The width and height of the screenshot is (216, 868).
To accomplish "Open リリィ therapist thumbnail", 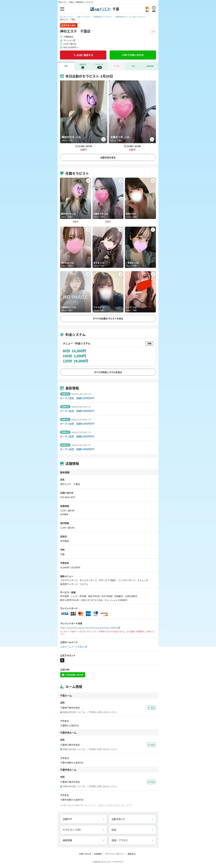I will point(108,292).
